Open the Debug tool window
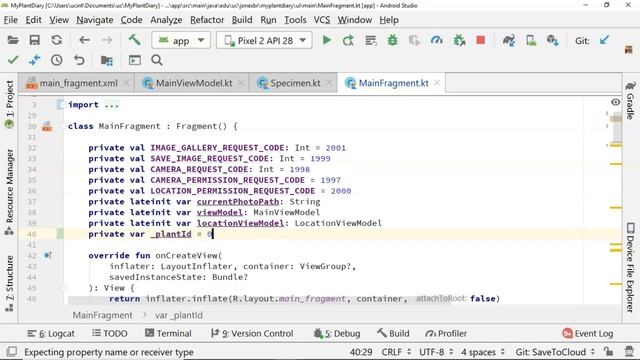The height and width of the screenshot is (360, 640). [337, 333]
